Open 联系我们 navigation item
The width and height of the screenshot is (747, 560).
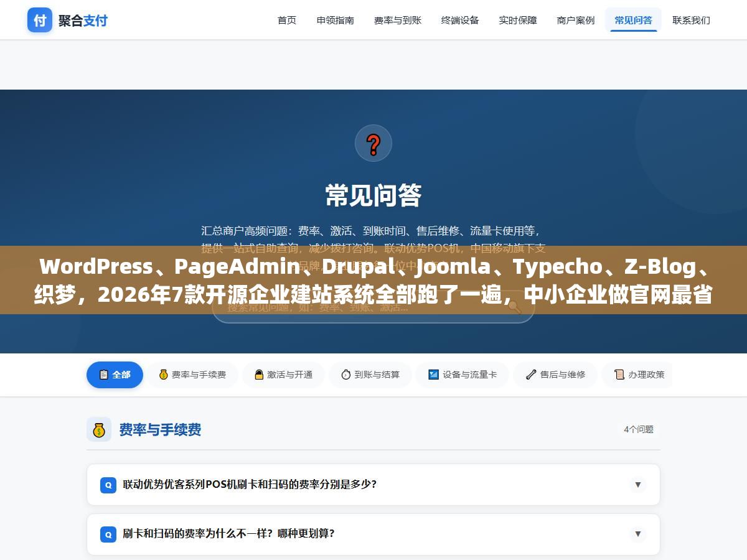coord(691,20)
